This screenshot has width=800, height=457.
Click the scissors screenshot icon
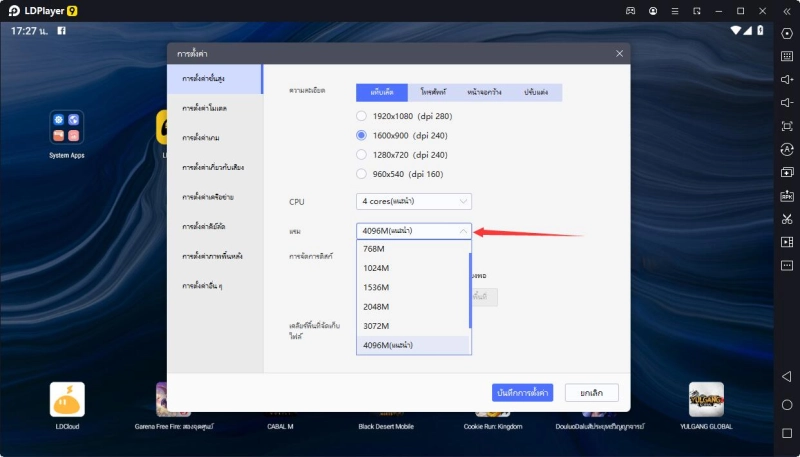coord(787,219)
